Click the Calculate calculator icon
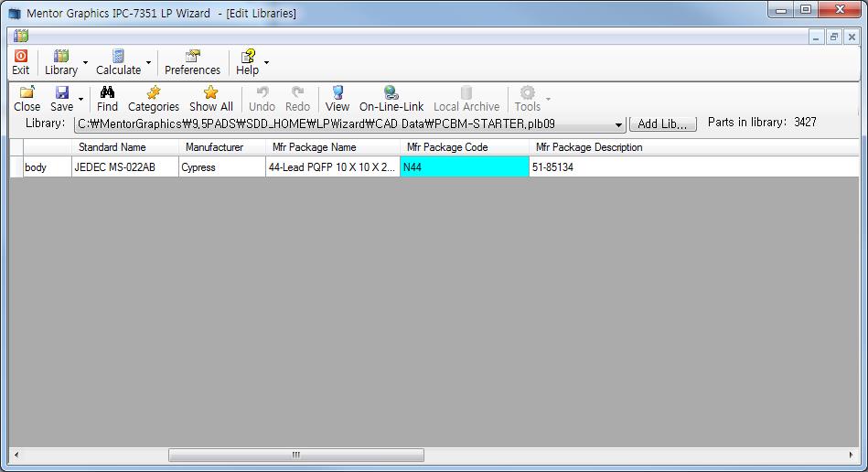The width and height of the screenshot is (868, 472). (x=118, y=56)
